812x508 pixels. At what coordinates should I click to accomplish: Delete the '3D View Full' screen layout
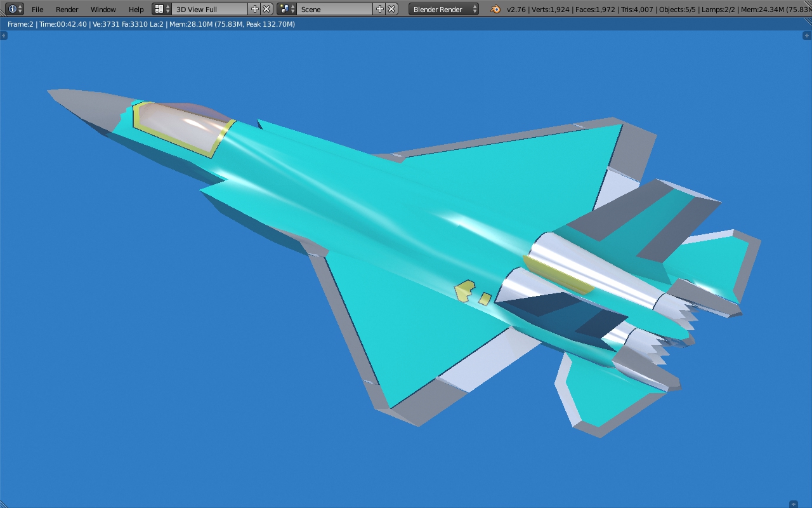pyautogui.click(x=267, y=9)
